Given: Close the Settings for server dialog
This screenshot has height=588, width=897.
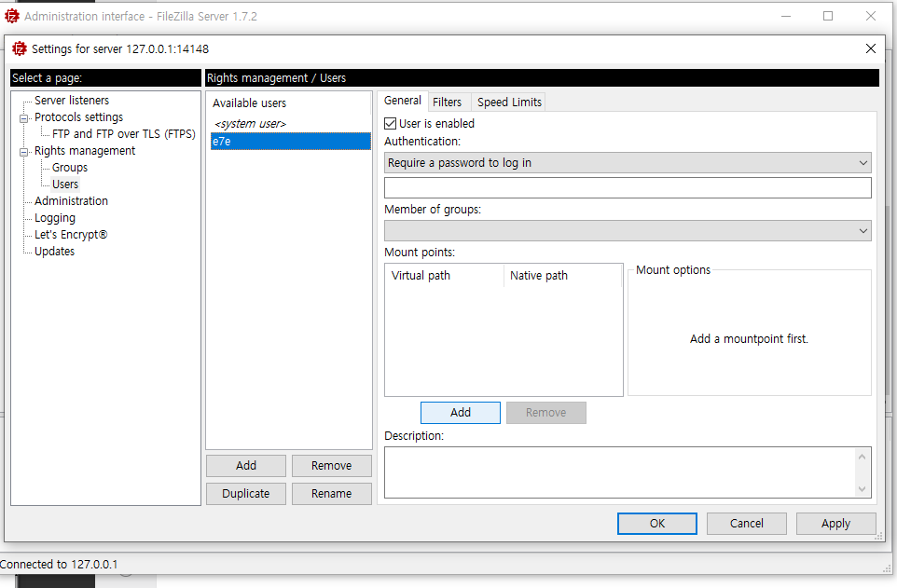Looking at the screenshot, I should point(870,48).
